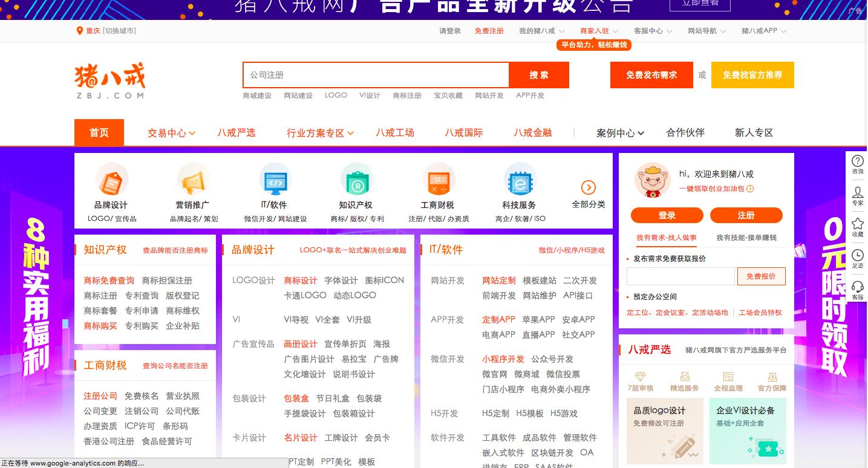Open the 工商财税 category icon
The width and height of the screenshot is (868, 468).
click(x=438, y=179)
